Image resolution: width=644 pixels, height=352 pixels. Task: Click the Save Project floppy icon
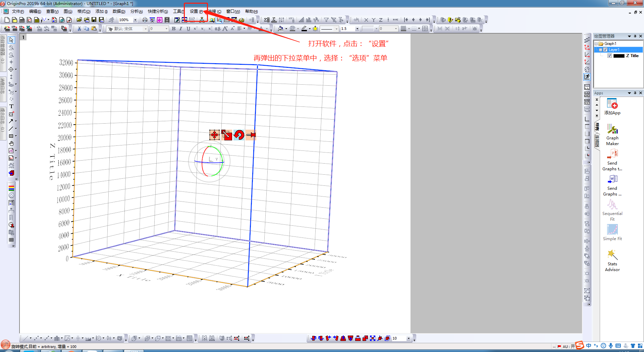[94, 20]
